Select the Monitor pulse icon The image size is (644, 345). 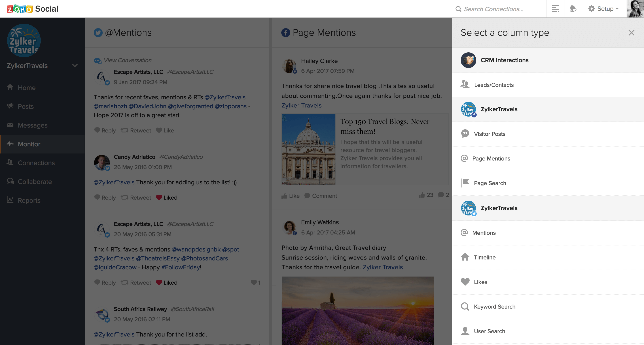[x=10, y=144]
